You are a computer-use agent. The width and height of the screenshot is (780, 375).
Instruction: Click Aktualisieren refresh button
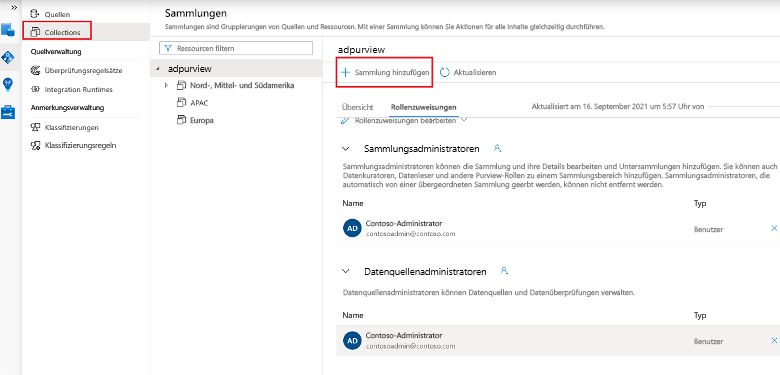click(469, 73)
